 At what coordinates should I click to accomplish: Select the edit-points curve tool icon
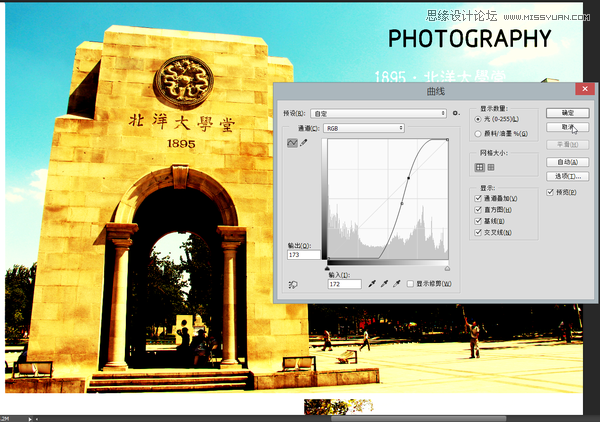point(292,143)
